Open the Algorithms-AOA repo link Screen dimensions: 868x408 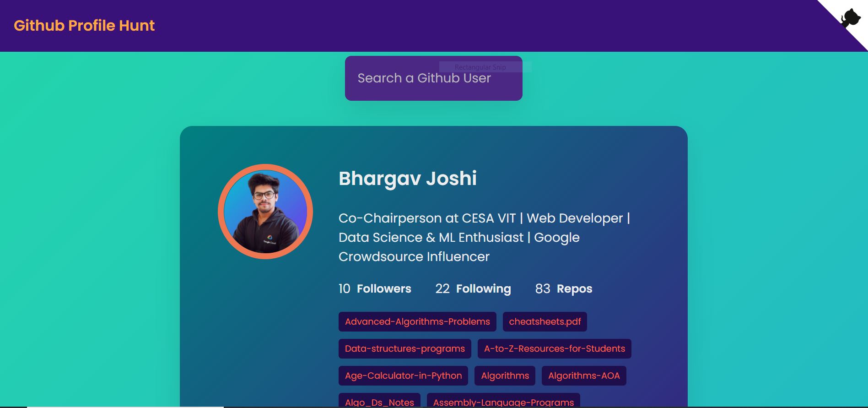[584, 375]
